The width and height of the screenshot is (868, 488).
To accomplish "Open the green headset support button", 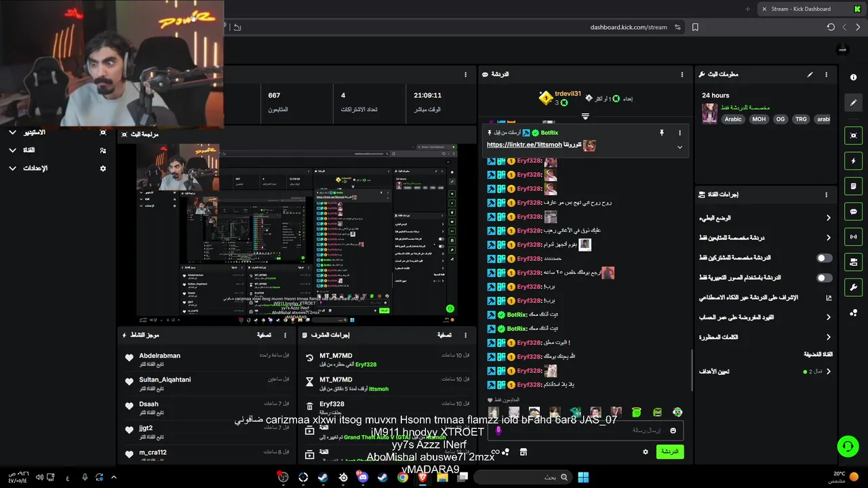I will tap(848, 446).
